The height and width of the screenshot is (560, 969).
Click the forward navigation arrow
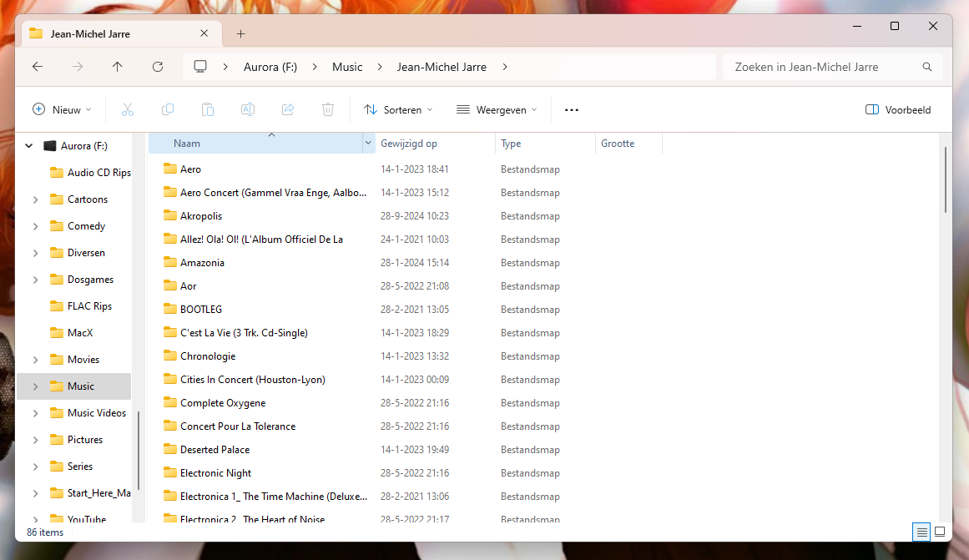[78, 67]
